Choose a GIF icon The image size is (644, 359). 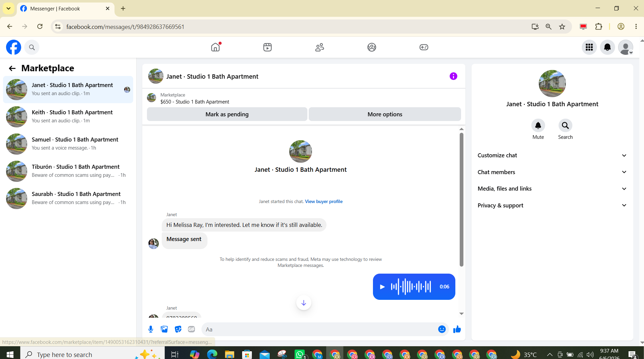pos(191,329)
